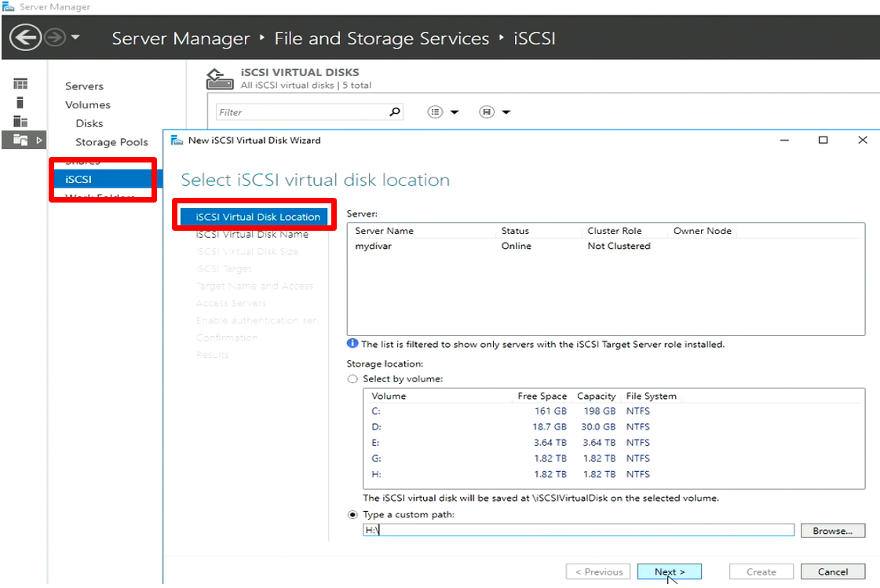Click the back navigation arrow
Viewport: 880px width, 588px height.
pyautogui.click(x=26, y=38)
